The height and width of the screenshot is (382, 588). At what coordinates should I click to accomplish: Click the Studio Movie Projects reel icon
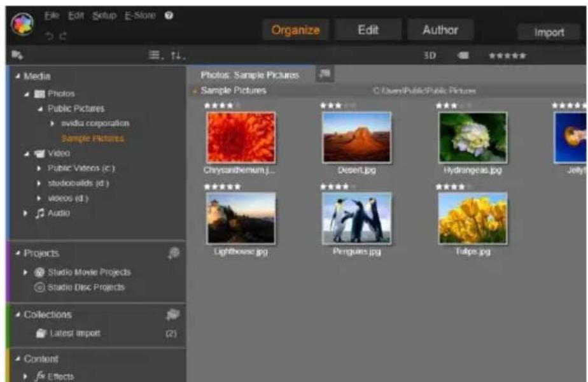click(39, 272)
